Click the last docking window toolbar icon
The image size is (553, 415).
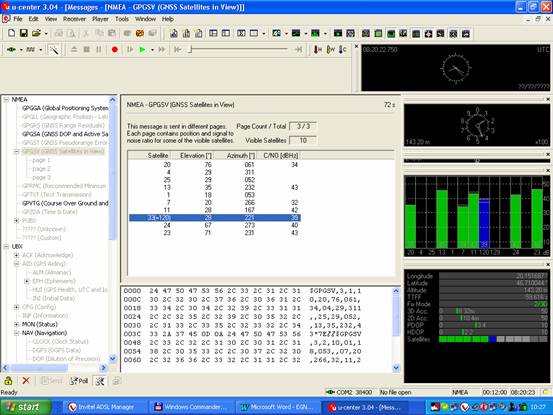tap(466, 33)
